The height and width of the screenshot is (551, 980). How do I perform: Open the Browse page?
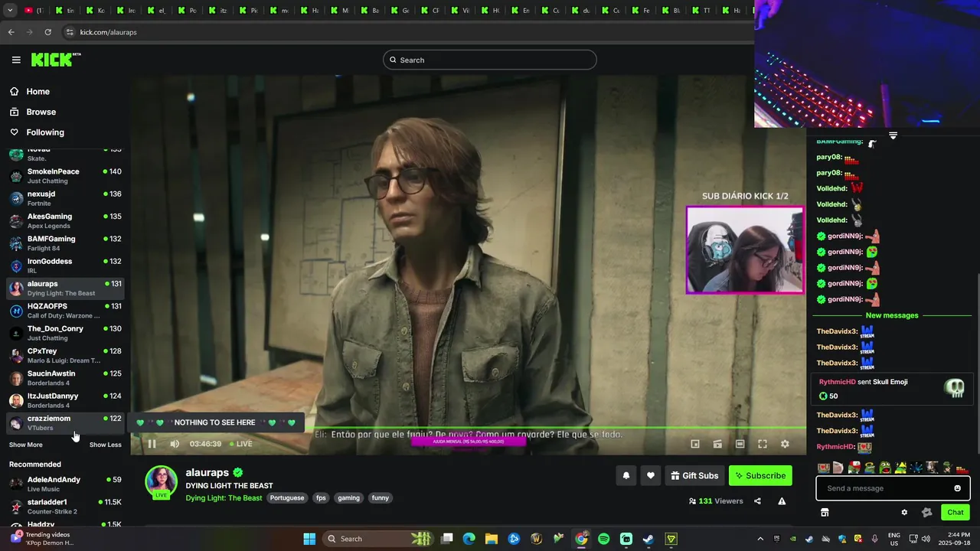33,112
